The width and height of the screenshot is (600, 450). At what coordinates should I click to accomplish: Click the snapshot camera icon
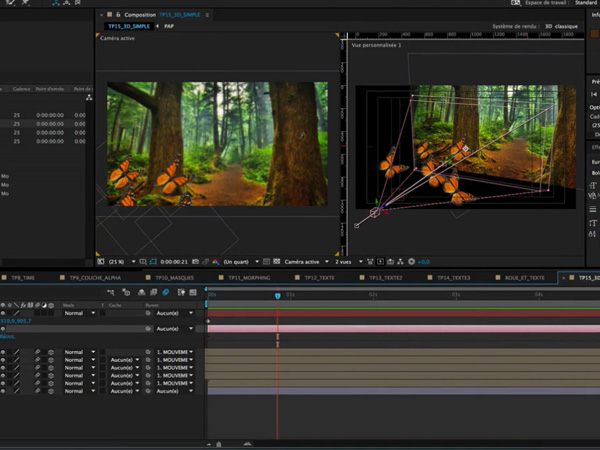(196, 262)
